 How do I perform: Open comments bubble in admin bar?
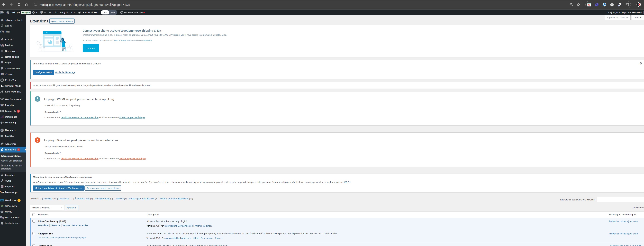pyautogui.click(x=43, y=13)
